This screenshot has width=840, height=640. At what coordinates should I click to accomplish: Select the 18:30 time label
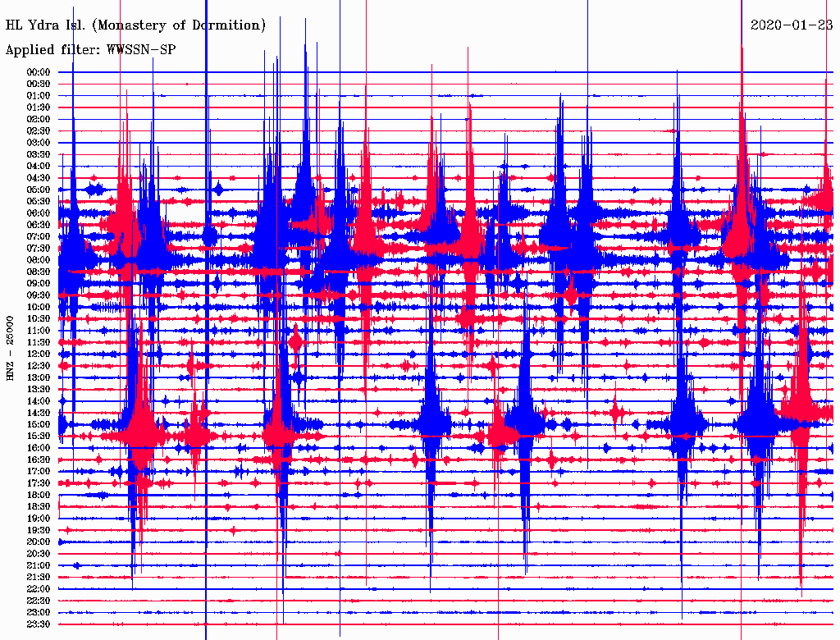tap(39, 506)
